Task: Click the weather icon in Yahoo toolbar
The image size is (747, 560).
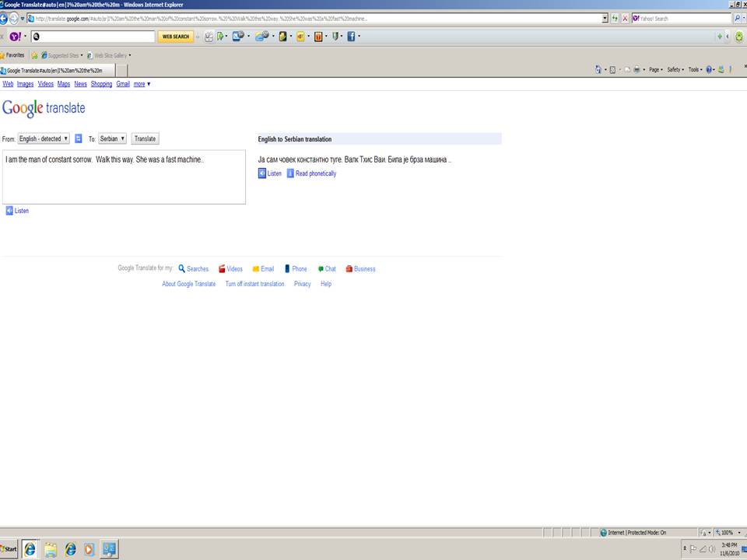Action: 262,37
